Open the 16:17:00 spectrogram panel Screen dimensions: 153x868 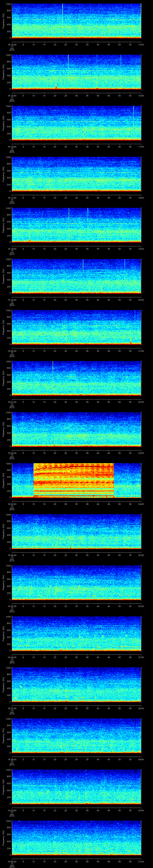[x=76, y=174]
